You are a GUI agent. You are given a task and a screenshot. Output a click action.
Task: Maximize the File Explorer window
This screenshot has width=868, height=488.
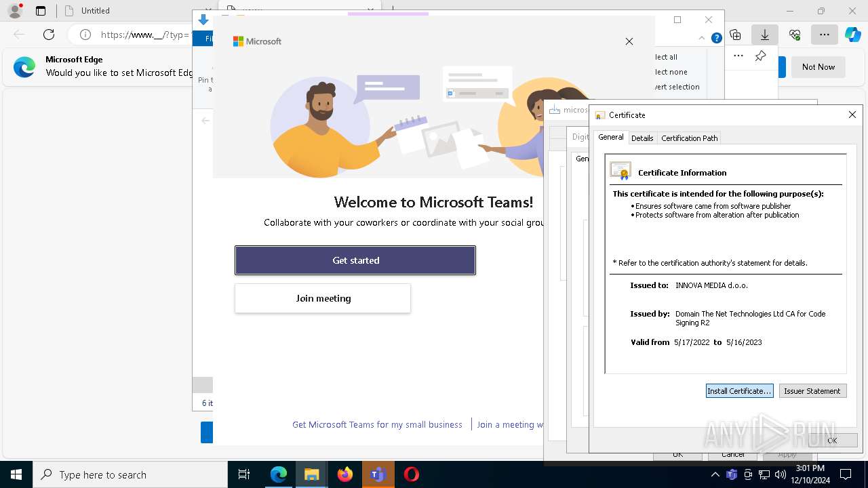[x=677, y=20]
